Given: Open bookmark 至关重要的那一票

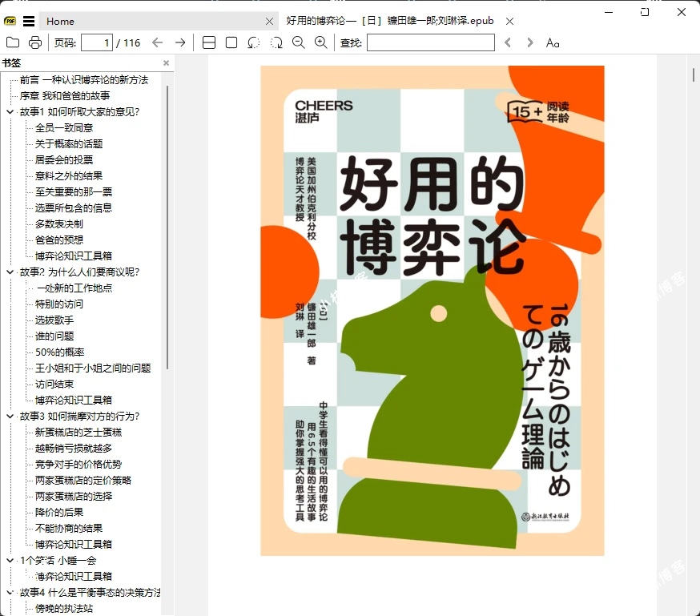Looking at the screenshot, I should [74, 192].
